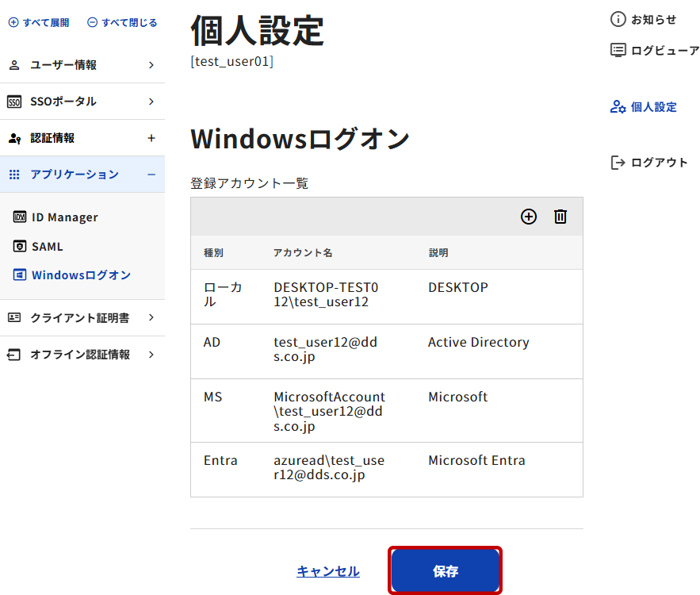Screen dimensions: 700x595
Task: Click the personal settings icon
Action: pyautogui.click(x=618, y=107)
